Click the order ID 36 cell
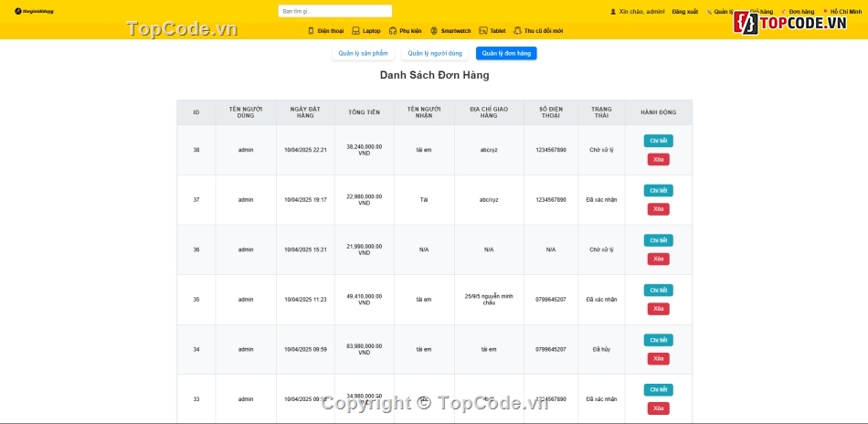 tap(196, 249)
